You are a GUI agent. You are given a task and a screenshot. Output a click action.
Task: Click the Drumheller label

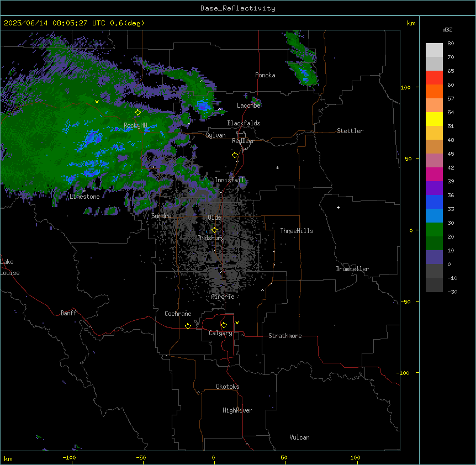[352, 269]
